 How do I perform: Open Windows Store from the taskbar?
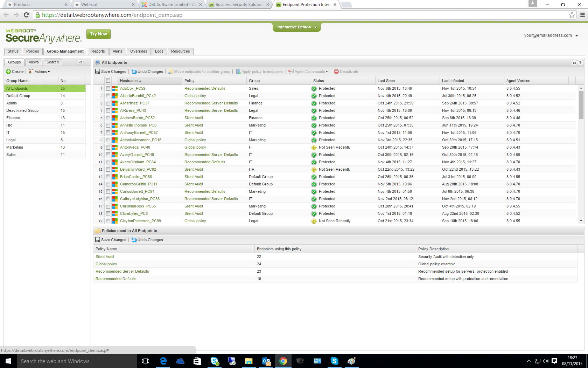click(197, 361)
